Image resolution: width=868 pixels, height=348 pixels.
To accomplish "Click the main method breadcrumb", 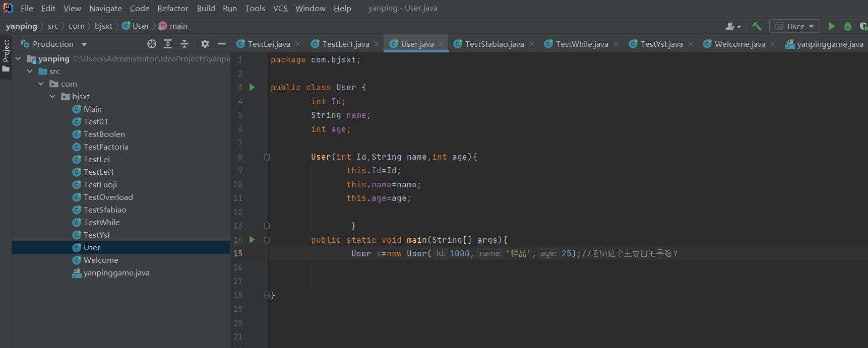I will pyautogui.click(x=173, y=26).
